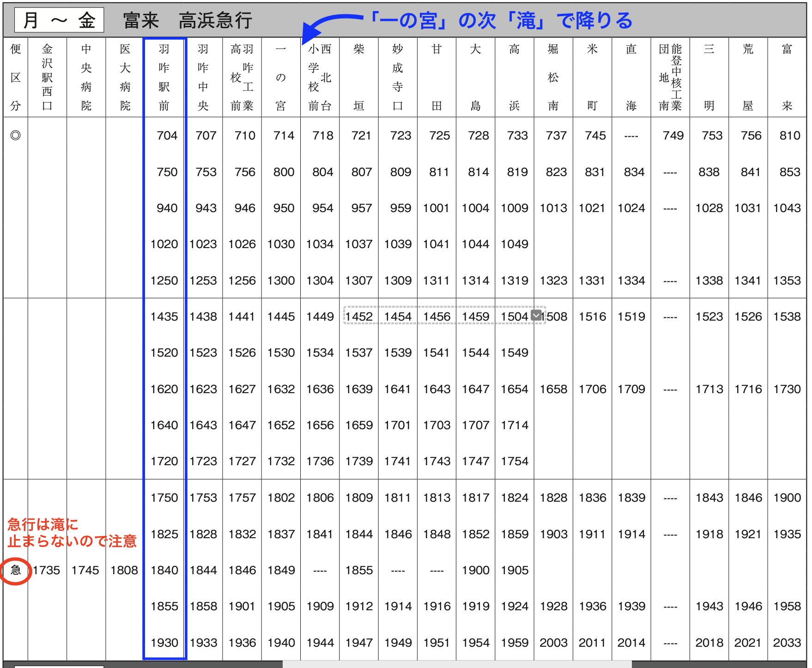Click the 高浜 stop column header
Viewport: 812px width, 668px height.
click(514, 77)
